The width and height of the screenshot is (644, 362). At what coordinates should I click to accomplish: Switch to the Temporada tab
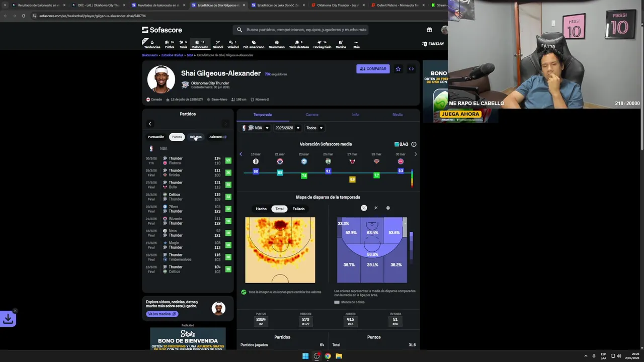[263, 115]
